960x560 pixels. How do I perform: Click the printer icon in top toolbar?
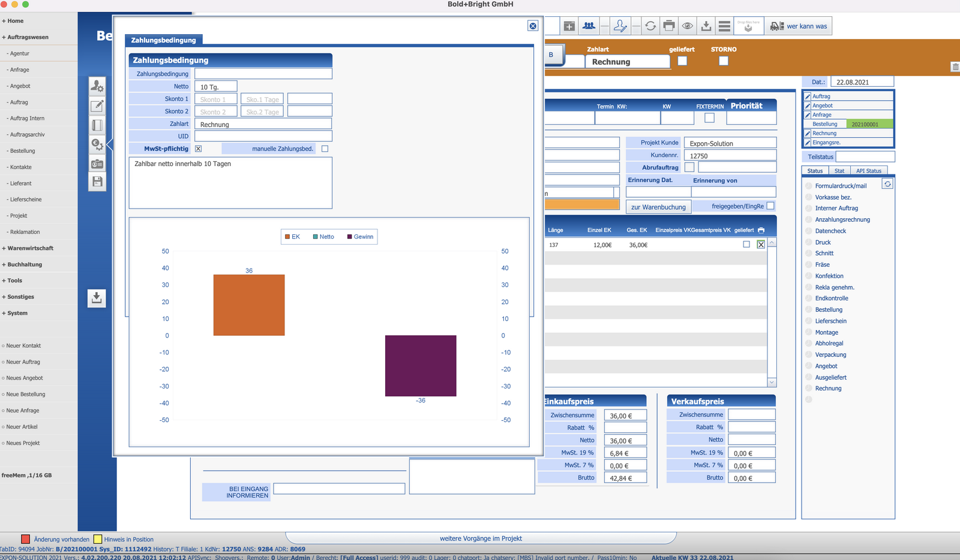point(669,26)
